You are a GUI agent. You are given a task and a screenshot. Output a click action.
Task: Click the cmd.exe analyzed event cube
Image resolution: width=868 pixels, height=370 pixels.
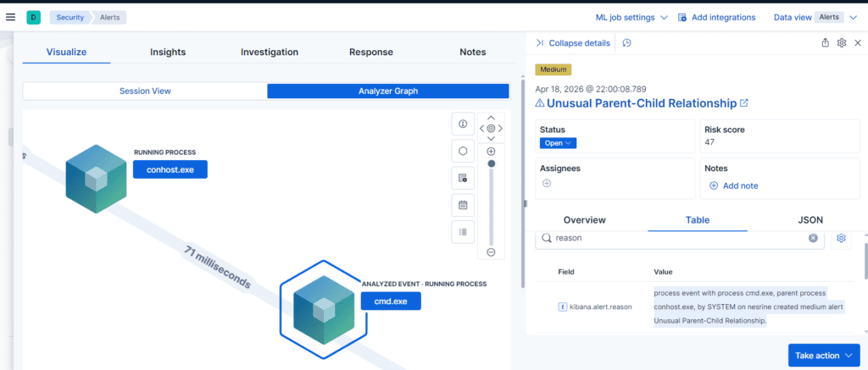point(324,309)
